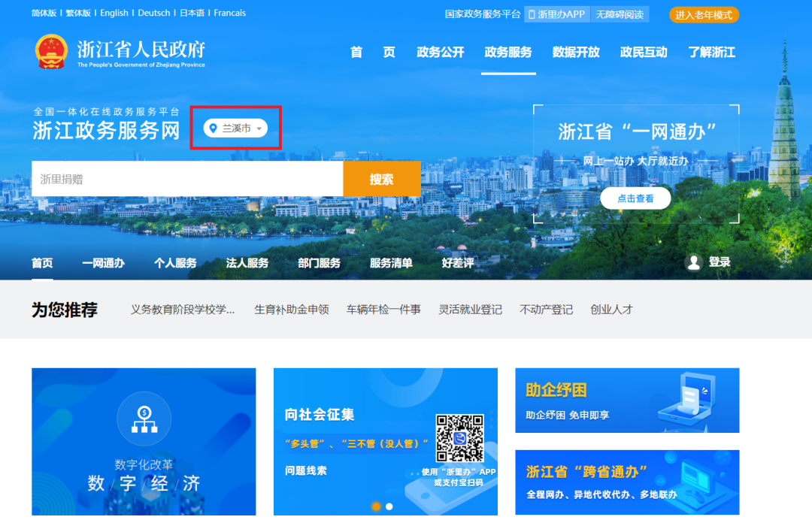Click the 浙江政务服务网 title
812x529 pixels.
pyautogui.click(x=106, y=131)
